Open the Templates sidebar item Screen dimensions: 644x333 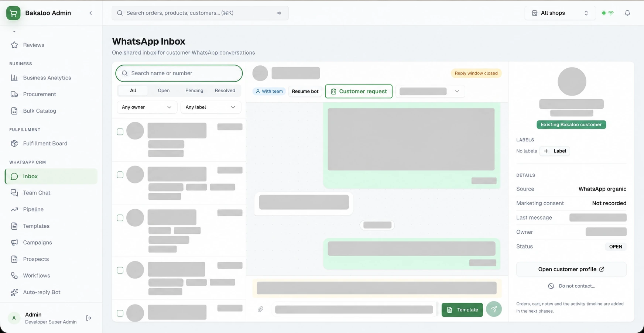[x=51, y=226]
